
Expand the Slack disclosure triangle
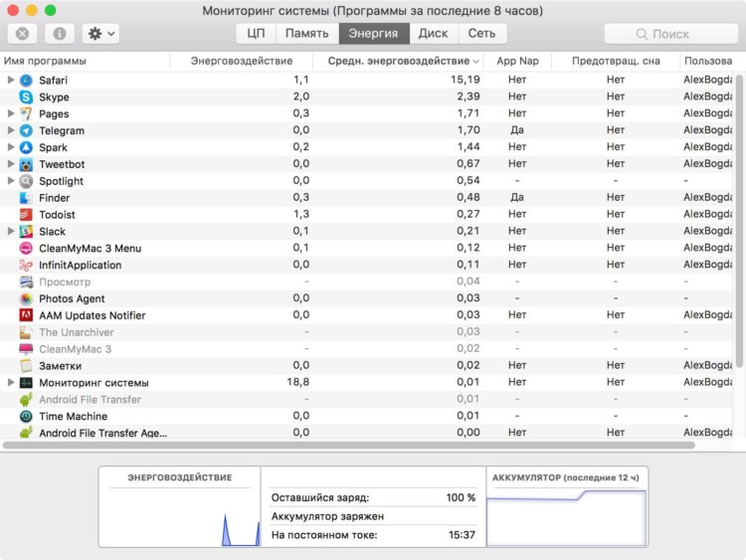11,231
